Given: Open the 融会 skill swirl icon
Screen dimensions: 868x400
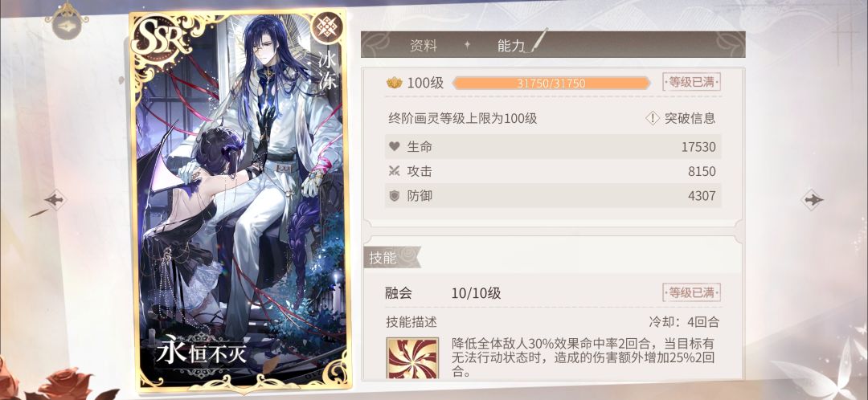Looking at the screenshot, I should coord(412,358).
